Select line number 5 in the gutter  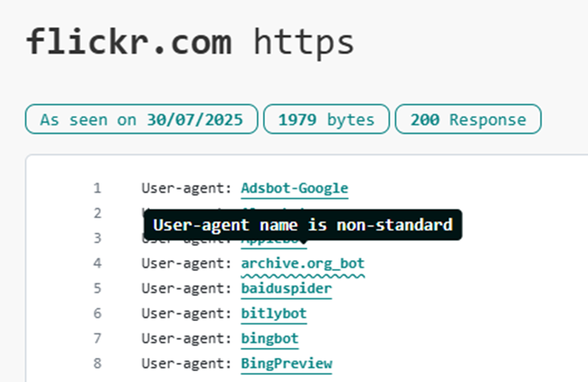[x=97, y=289]
